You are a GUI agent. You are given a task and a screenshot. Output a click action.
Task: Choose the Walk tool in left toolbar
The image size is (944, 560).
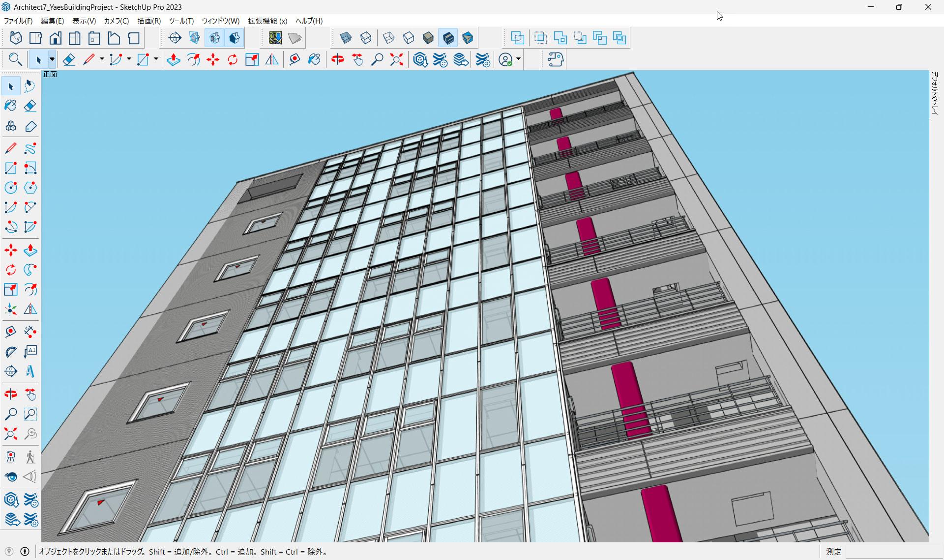(x=30, y=457)
